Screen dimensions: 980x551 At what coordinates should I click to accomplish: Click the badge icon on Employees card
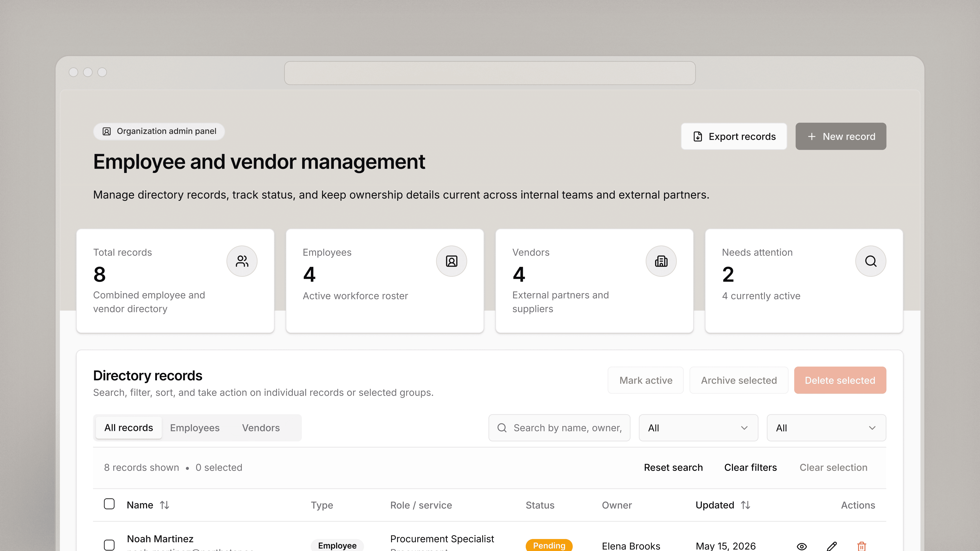pos(451,261)
